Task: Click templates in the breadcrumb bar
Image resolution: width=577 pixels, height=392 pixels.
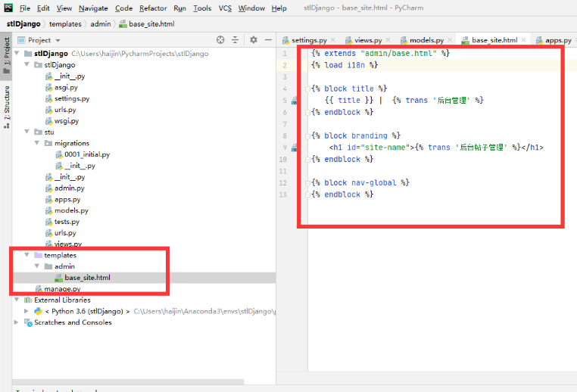Action: [65, 24]
